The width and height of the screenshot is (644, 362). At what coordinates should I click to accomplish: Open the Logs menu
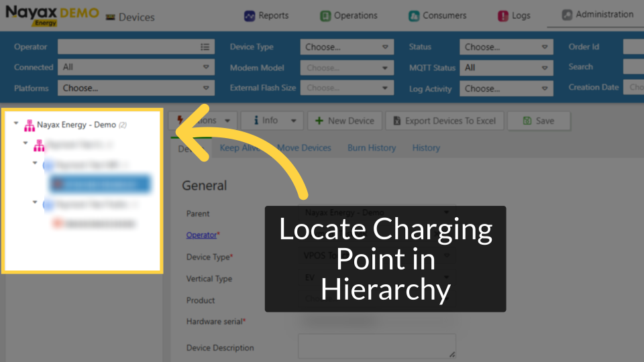(x=515, y=15)
